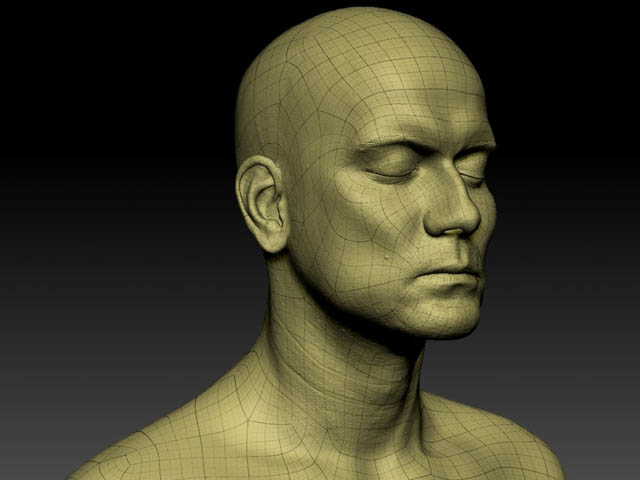Click the ear of the sculpted head
Viewport: 640px width, 480px height.
[262, 203]
